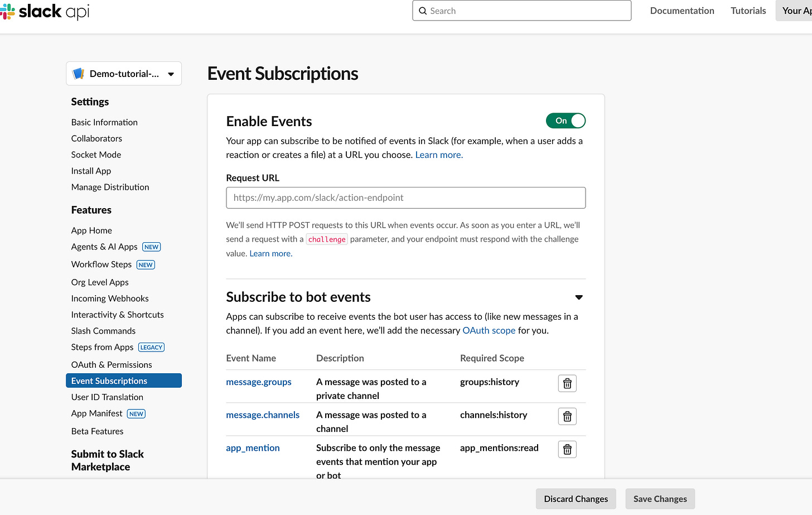Open Steps from Apps page
The width and height of the screenshot is (812, 515).
(x=102, y=347)
